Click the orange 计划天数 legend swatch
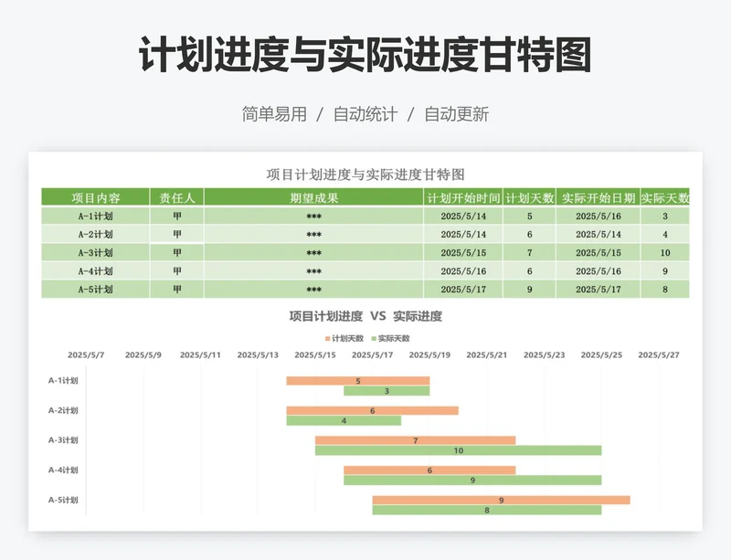 [x=328, y=339]
